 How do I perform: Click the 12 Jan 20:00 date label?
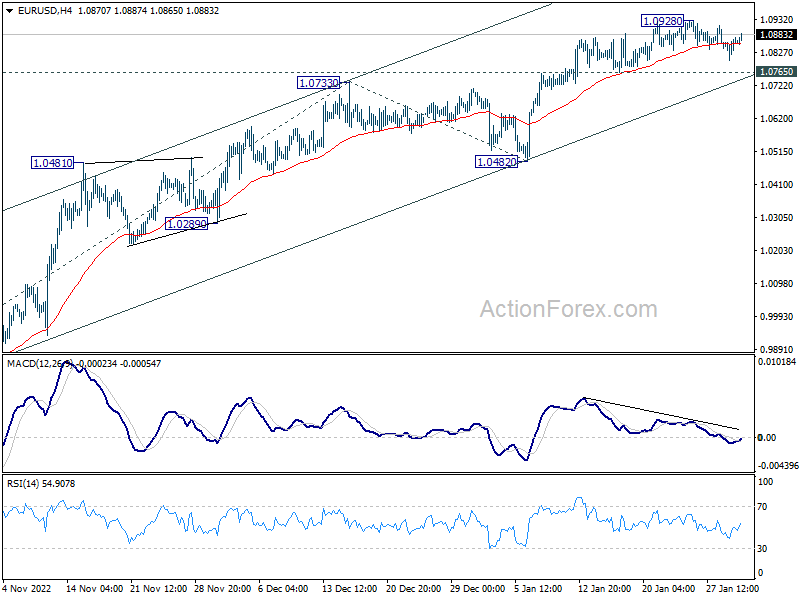point(605,588)
